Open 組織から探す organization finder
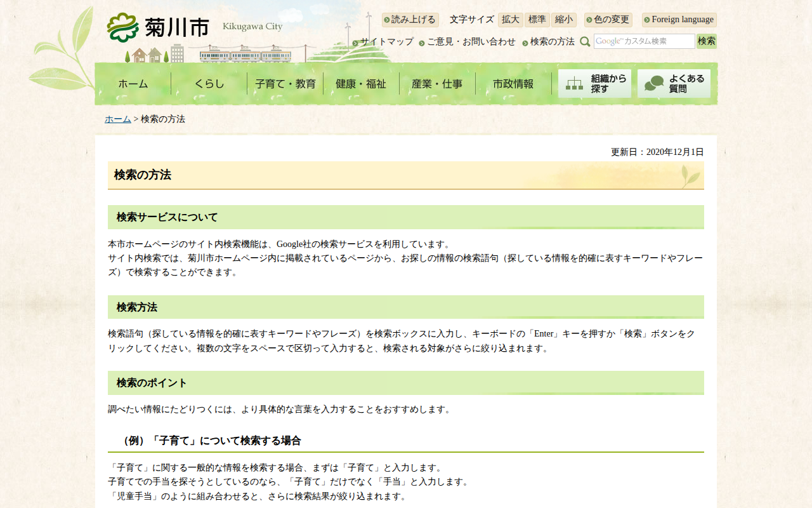The width and height of the screenshot is (812, 508). (594, 84)
